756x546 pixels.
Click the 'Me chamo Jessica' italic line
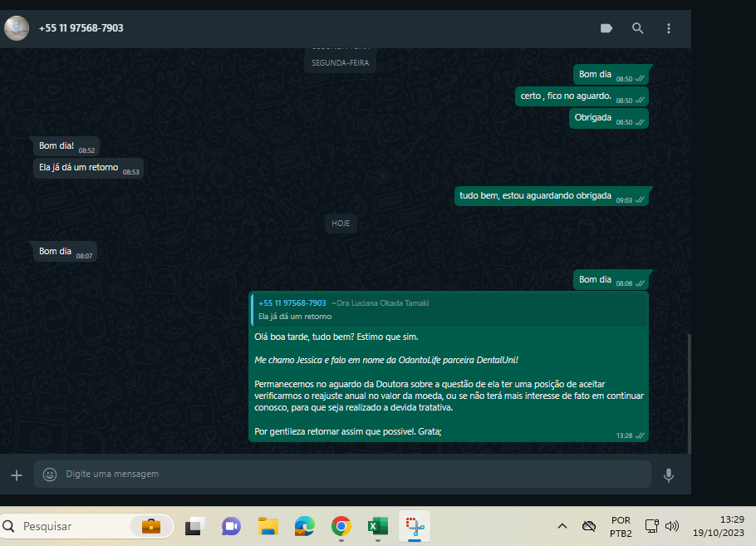point(386,361)
